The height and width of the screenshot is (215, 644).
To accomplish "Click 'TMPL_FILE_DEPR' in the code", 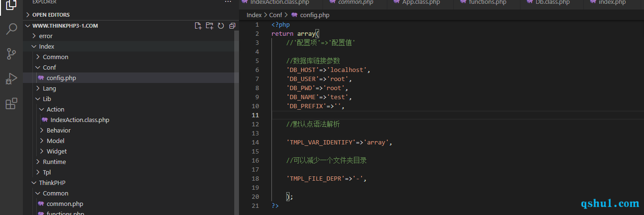I will point(316,178).
